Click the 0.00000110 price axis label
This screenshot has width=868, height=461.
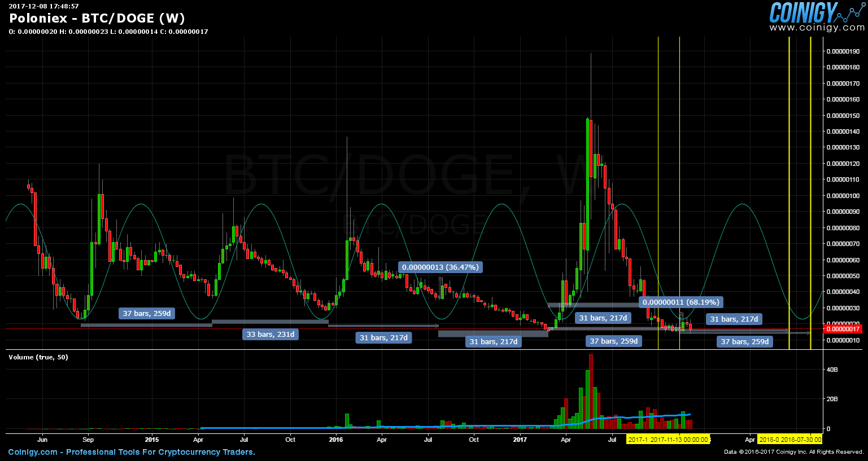[843, 179]
